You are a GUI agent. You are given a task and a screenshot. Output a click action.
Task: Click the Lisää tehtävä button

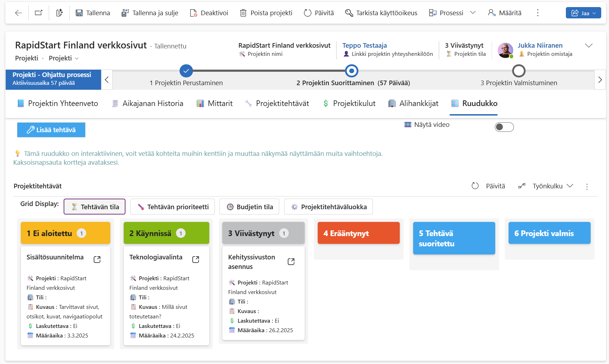(51, 130)
